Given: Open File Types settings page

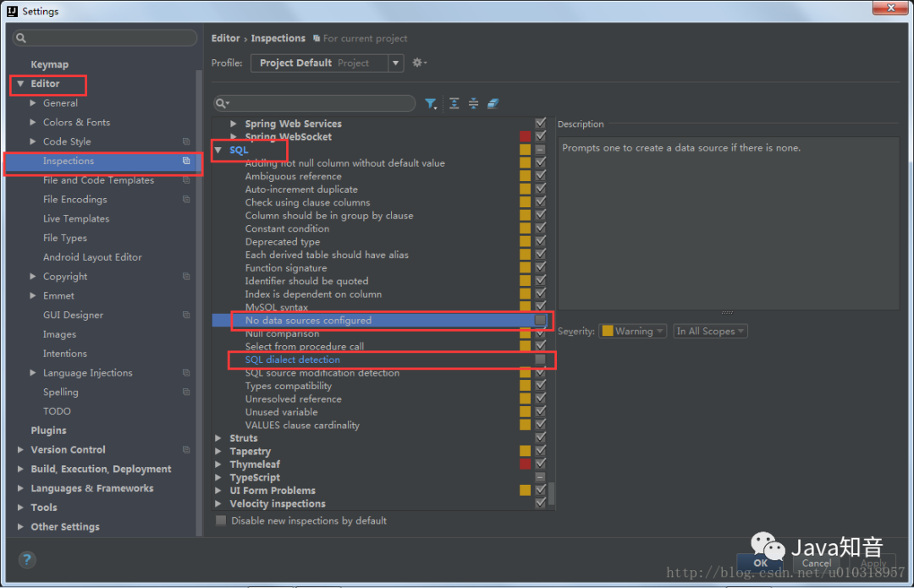Looking at the screenshot, I should [x=64, y=238].
